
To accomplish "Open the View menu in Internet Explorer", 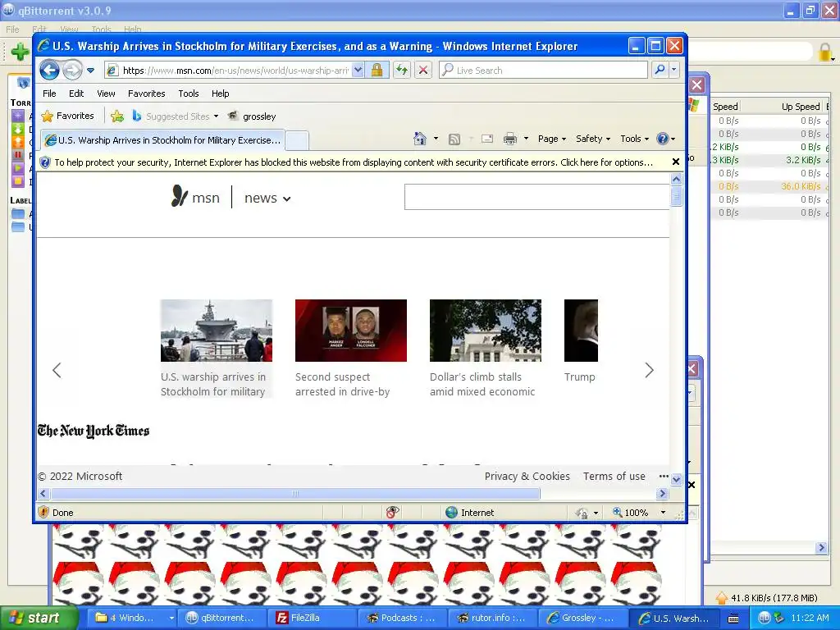I will click(106, 94).
